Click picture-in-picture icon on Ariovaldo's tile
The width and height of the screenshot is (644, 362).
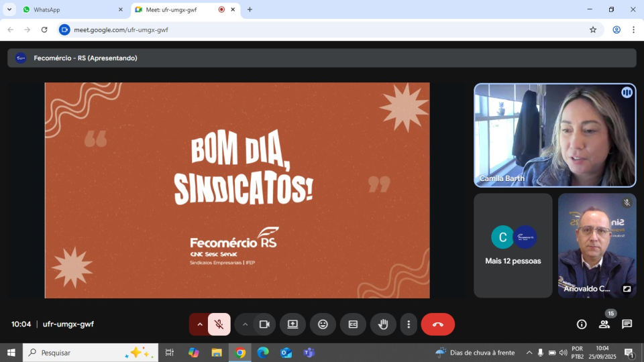point(627,289)
